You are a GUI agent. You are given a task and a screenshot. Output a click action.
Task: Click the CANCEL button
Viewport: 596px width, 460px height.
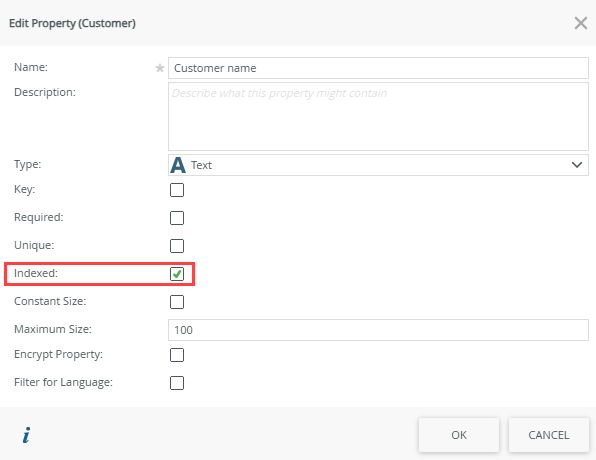tap(548, 435)
